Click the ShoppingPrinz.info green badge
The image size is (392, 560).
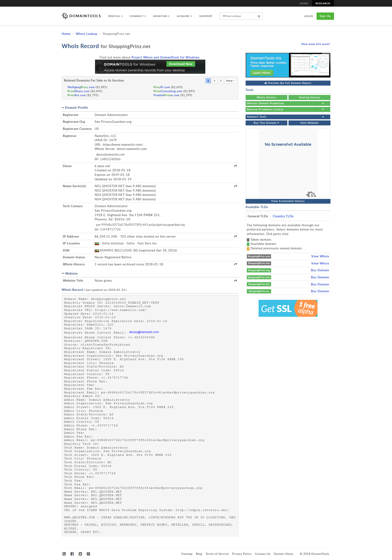click(x=259, y=277)
